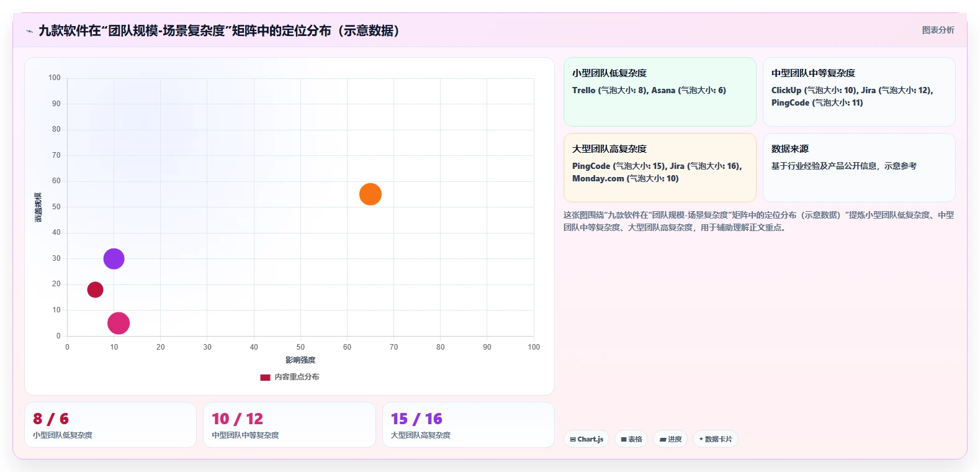Click the 中型团队中等复杂度 label under 10 / 12
The width and height of the screenshot is (980, 472).
coord(245,435)
